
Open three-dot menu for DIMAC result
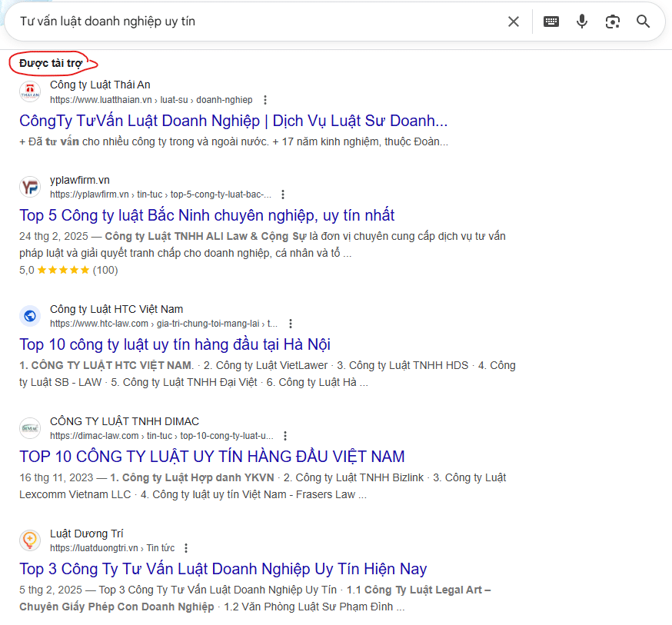point(285,436)
